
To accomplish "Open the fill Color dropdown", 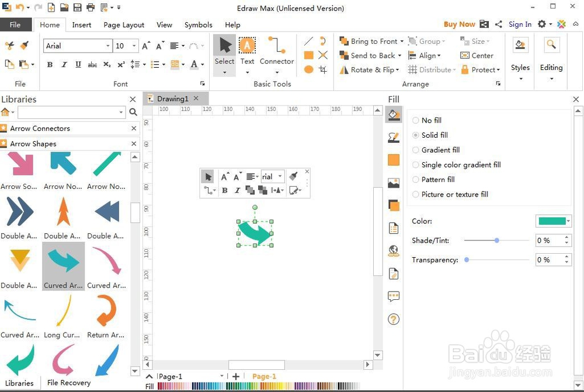I will [x=568, y=221].
